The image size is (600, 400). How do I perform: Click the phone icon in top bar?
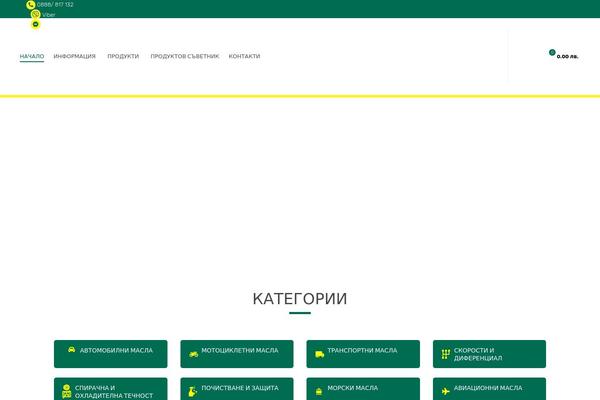31,5
